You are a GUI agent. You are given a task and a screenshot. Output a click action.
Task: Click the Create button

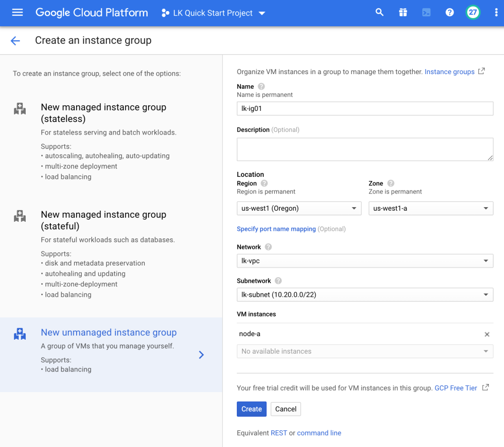(x=251, y=409)
